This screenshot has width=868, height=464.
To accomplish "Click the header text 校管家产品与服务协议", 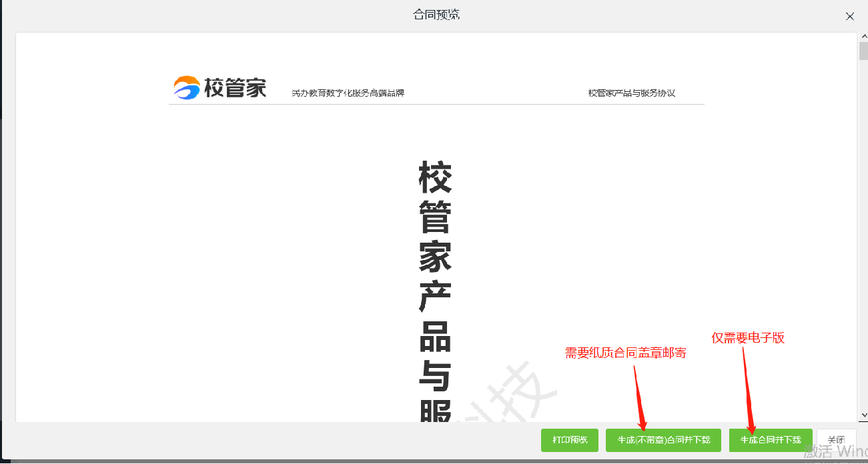I will [632, 93].
